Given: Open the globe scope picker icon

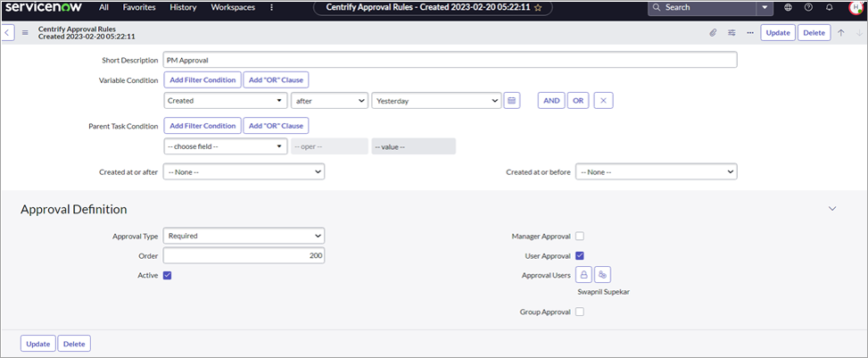Looking at the screenshot, I should [x=788, y=8].
